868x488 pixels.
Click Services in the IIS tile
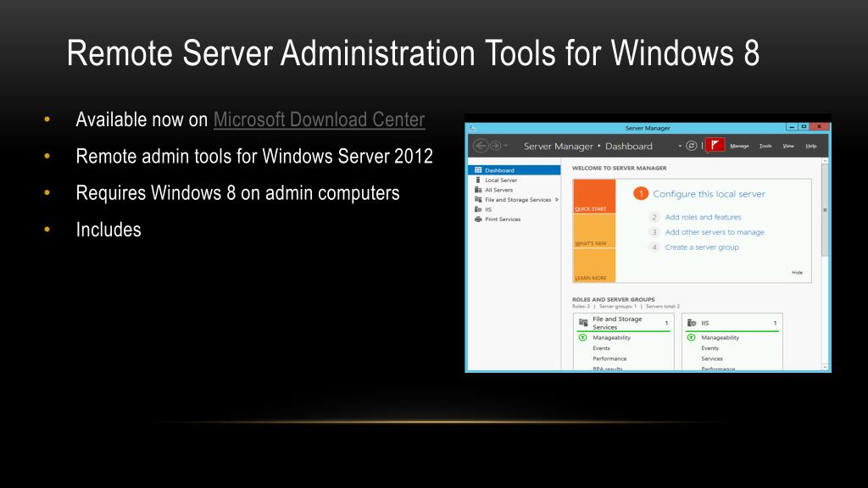pos(712,358)
